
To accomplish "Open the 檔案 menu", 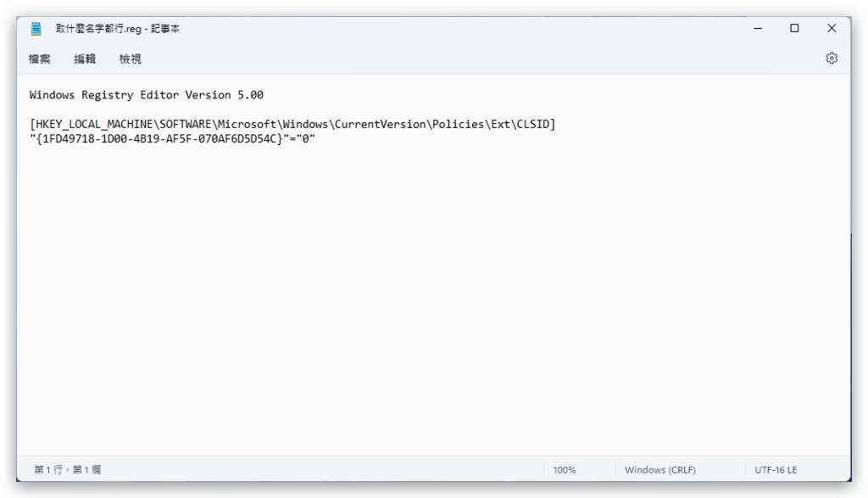I will [x=40, y=59].
